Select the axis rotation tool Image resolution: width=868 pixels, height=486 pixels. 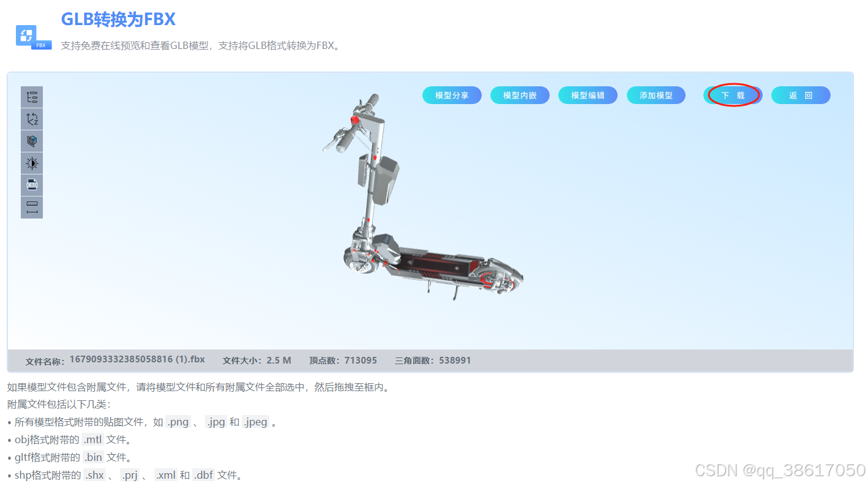coord(31,119)
